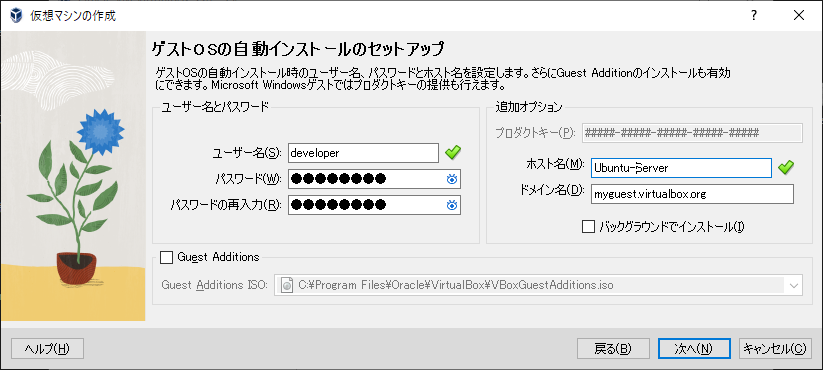Click the 追加オプション group title

[529, 107]
